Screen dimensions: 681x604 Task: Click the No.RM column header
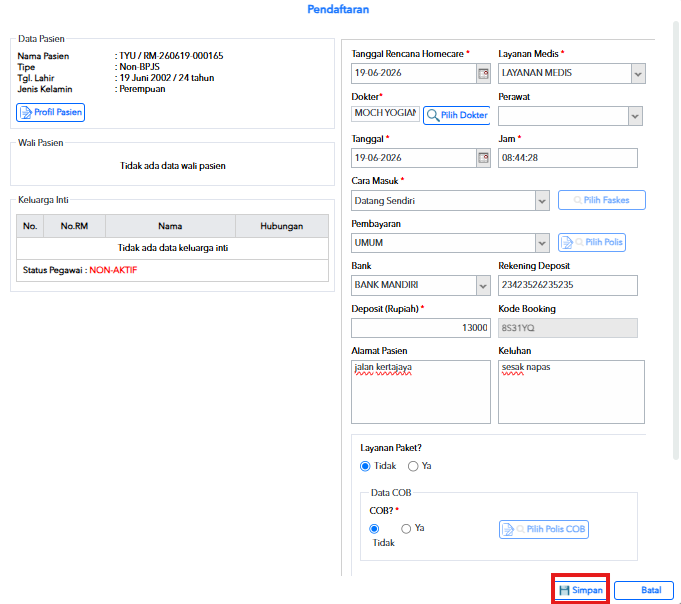[74, 226]
